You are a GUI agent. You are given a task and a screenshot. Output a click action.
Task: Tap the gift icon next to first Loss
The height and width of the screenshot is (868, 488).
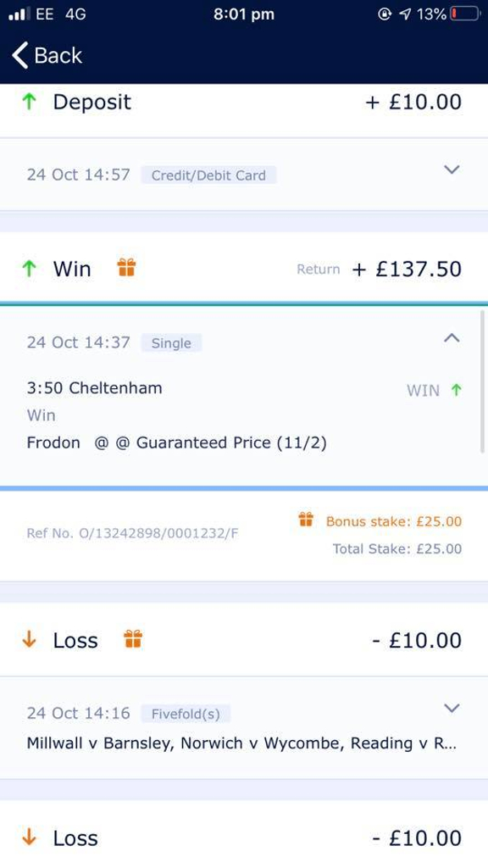tap(133, 639)
